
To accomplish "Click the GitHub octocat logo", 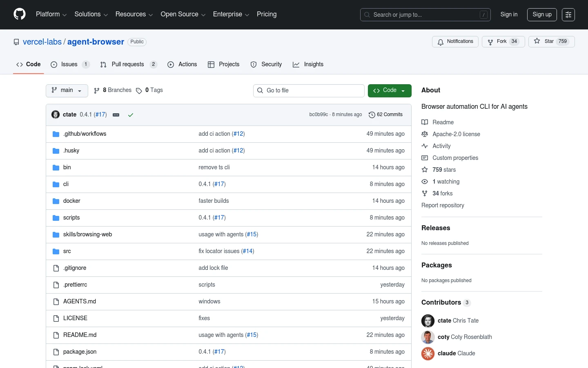I will click(x=19, y=13).
